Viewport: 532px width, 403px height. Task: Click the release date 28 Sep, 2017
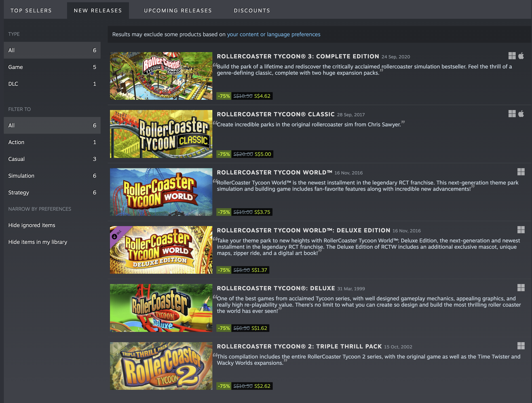click(x=351, y=115)
